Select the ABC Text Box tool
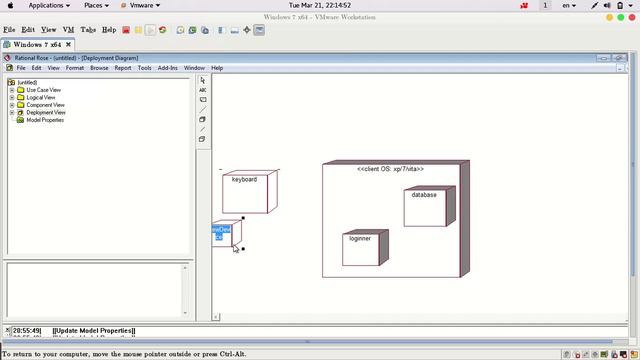The image size is (640, 360). coord(203,90)
